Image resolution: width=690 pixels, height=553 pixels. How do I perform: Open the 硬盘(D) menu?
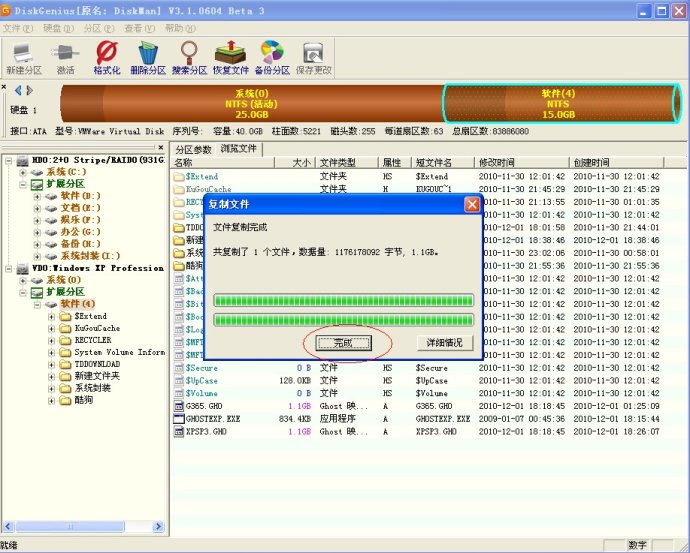click(x=58, y=28)
